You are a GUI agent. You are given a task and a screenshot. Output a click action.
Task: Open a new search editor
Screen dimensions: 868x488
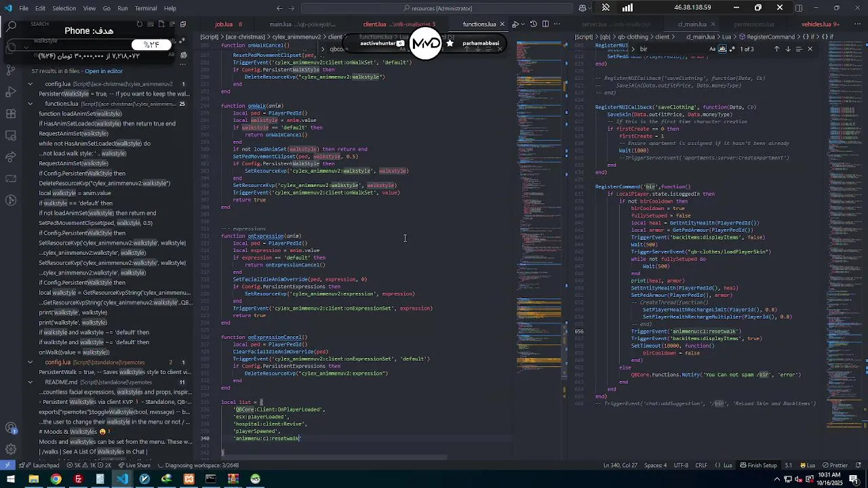[161, 24]
